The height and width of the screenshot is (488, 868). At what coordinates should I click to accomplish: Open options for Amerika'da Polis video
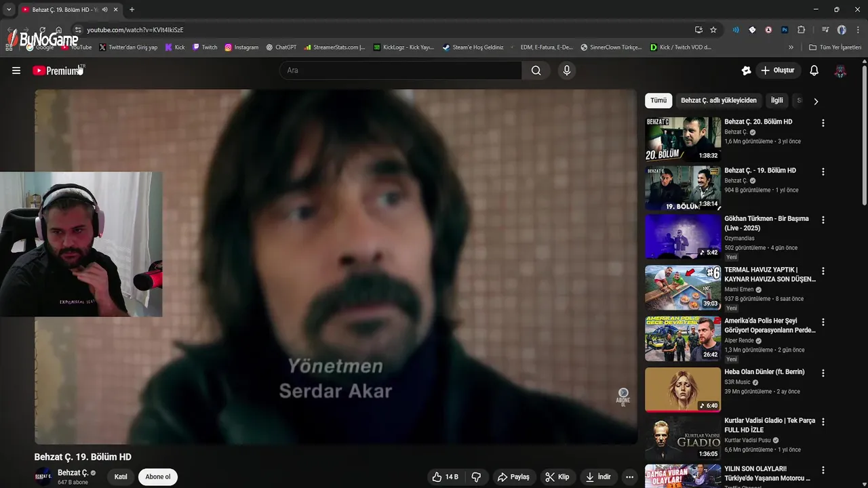pyautogui.click(x=823, y=322)
